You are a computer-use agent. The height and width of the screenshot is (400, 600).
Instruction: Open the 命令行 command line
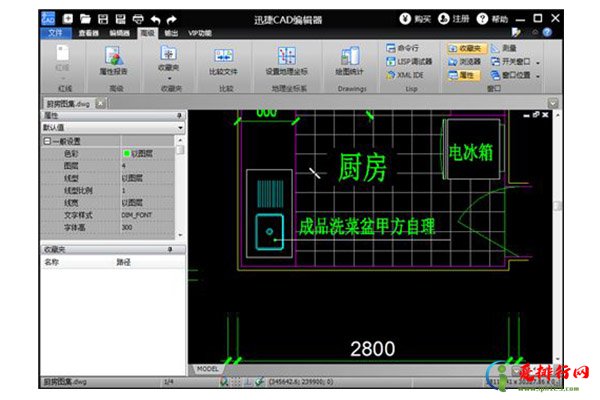403,48
